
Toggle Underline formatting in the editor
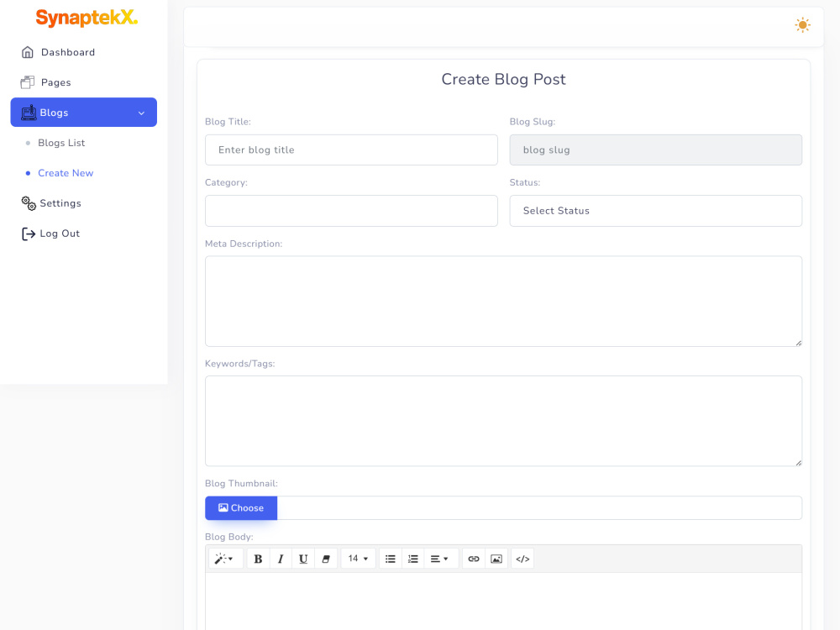click(303, 559)
